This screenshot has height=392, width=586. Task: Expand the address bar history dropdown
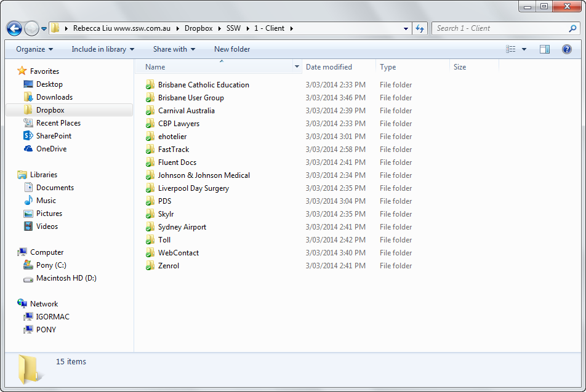point(406,28)
